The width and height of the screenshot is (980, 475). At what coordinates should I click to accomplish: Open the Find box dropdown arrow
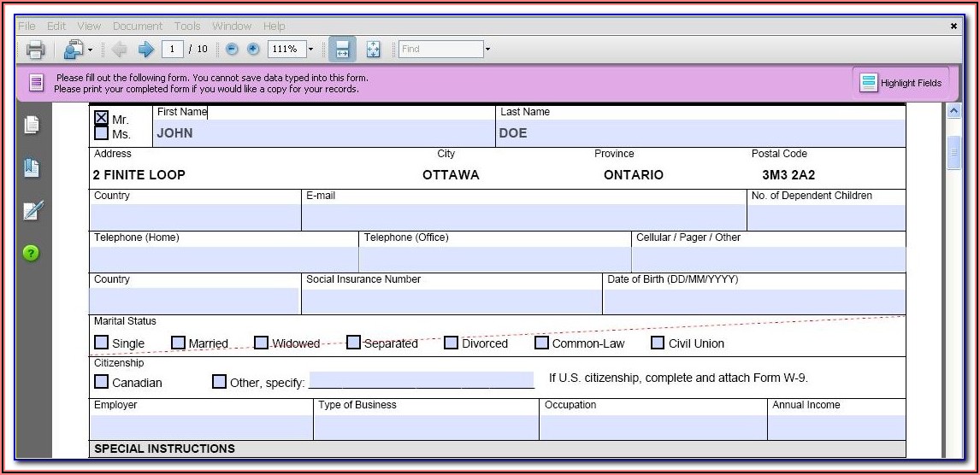(x=487, y=50)
